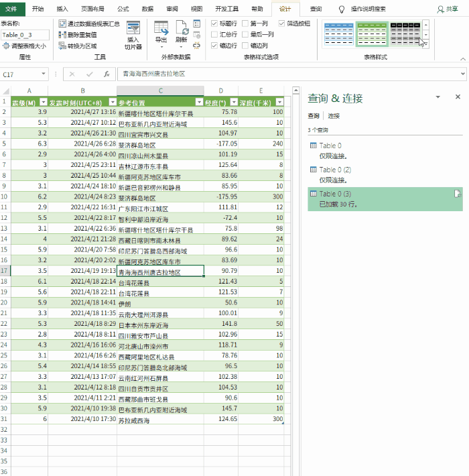Open the Queries pane options dropdown
This screenshot has width=469, height=476.
(438, 97)
